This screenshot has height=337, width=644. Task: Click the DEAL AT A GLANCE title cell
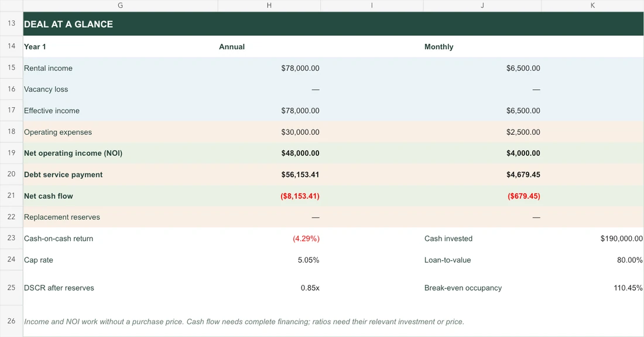pyautogui.click(x=334, y=24)
